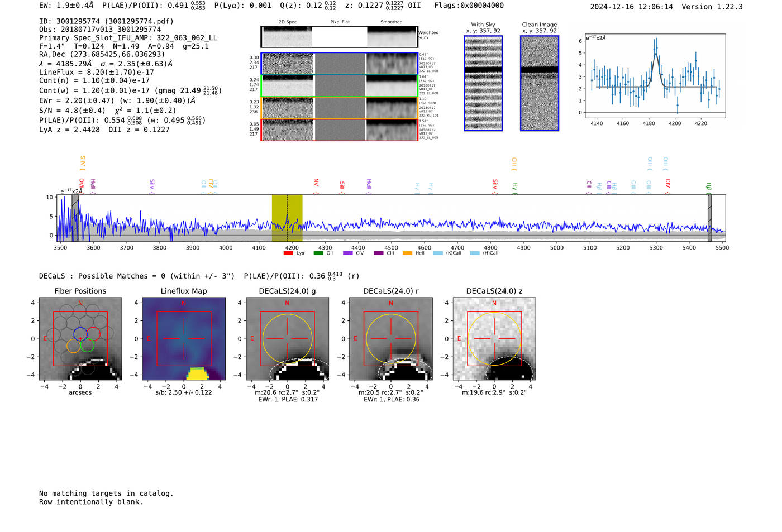
Task: Click the λ = 4185.29Å wavelength line
Action: click(106, 64)
